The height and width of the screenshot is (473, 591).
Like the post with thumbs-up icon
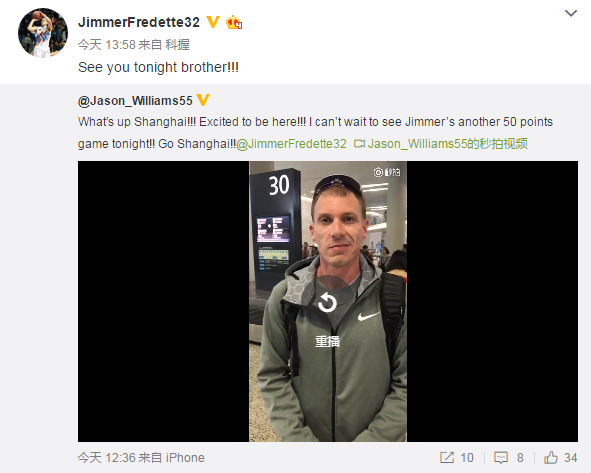551,457
